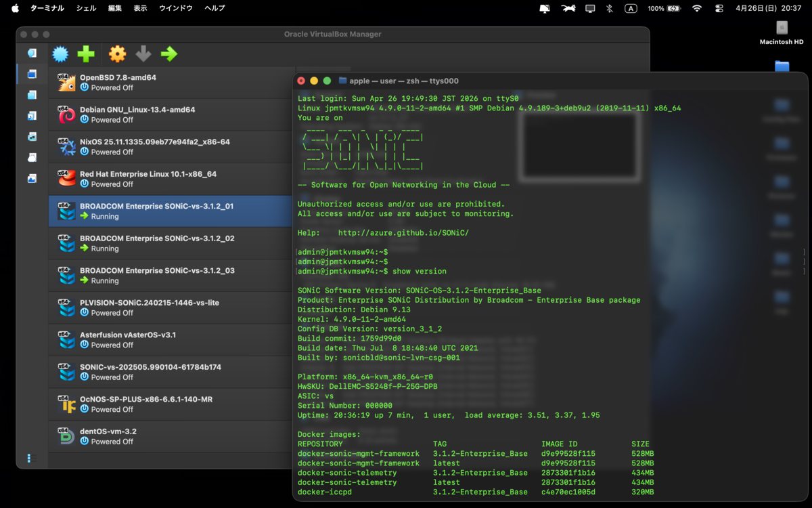Image resolution: width=812 pixels, height=508 pixels.
Task: Open the Cloud tool in VirtualBox sidebar
Action: click(32, 158)
